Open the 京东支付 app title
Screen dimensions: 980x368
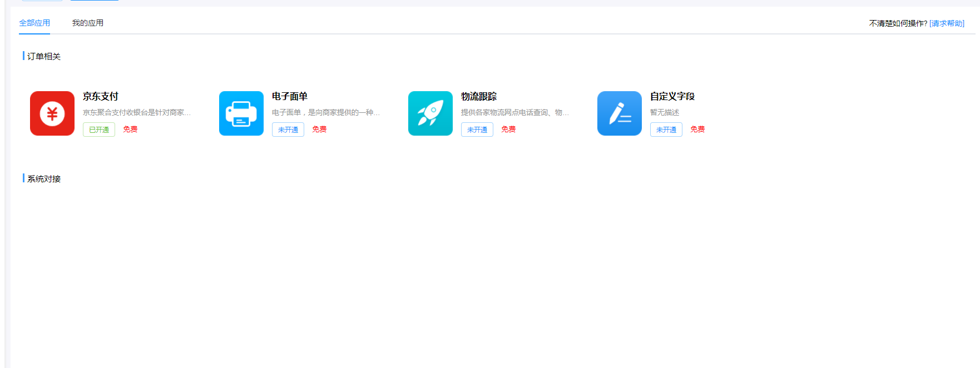pyautogui.click(x=101, y=96)
